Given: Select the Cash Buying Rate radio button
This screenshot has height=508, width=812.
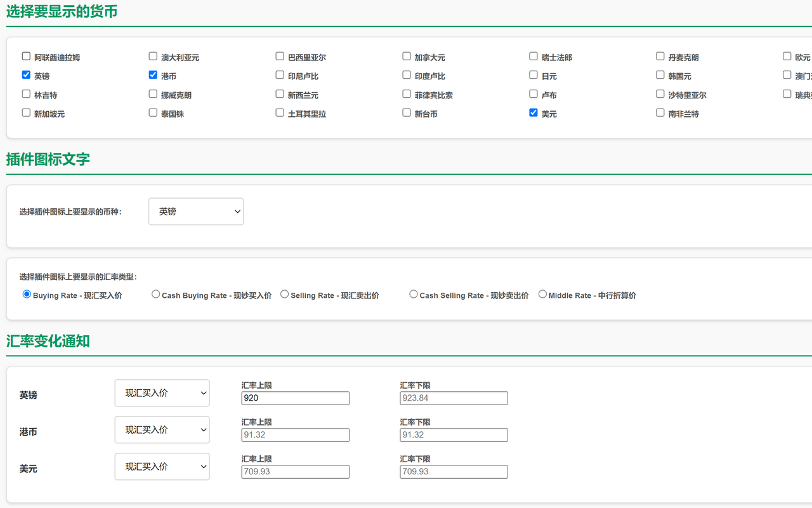Looking at the screenshot, I should 155,293.
